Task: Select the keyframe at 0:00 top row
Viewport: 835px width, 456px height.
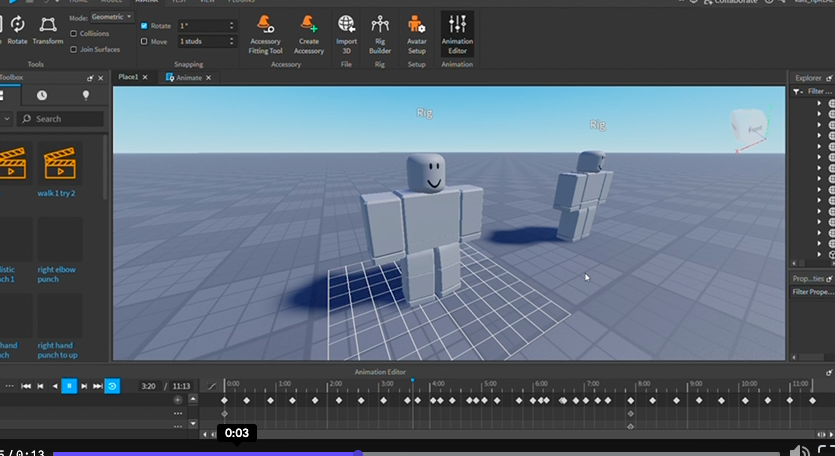Action: coord(224,400)
